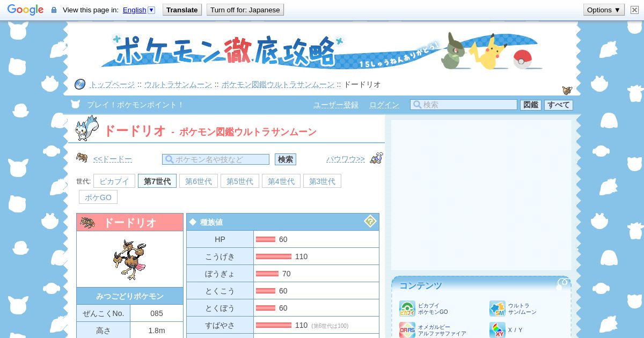Click the search magnifier icon in header
Image resolution: width=644 pixels, height=338 pixels.
tap(416, 105)
